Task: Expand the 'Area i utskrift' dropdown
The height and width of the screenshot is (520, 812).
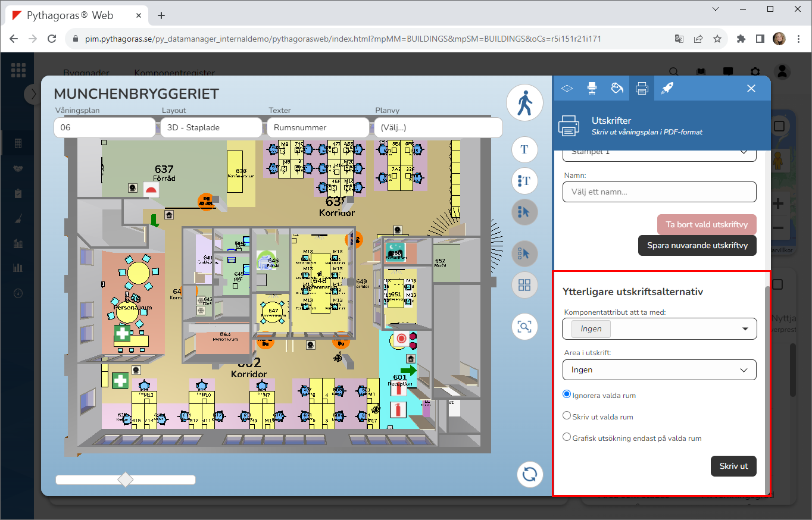Action: click(x=659, y=370)
